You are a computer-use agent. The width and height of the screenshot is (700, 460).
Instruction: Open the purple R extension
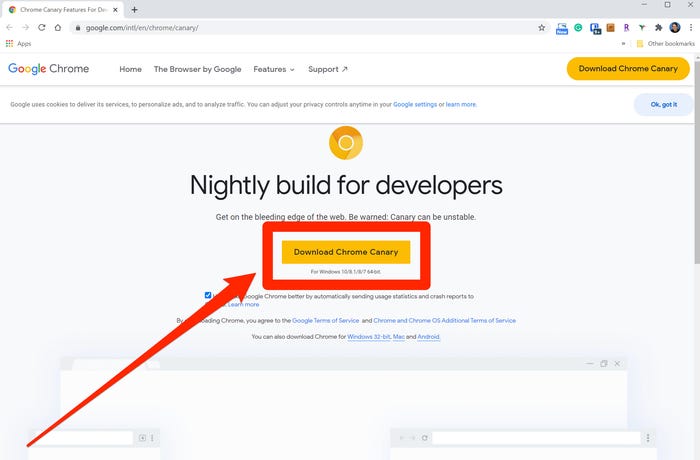(x=626, y=28)
